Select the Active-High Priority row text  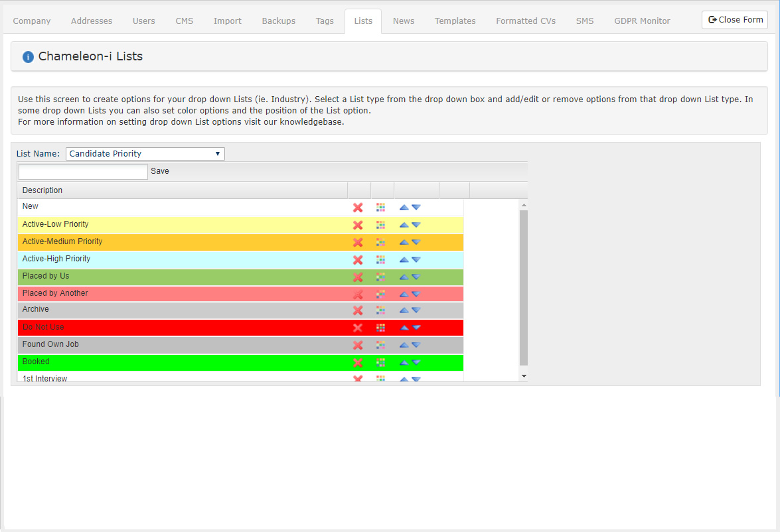coord(56,259)
